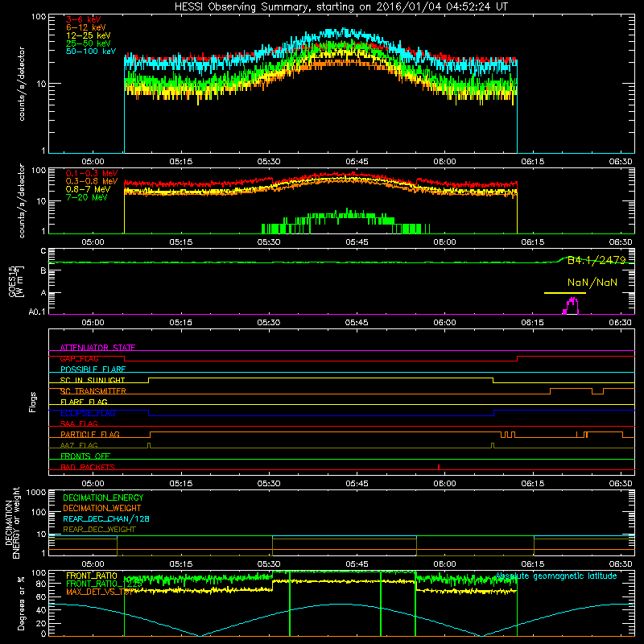The height and width of the screenshot is (644, 644).
Task: Click the SC_IN_SUNLIGHT flag label
Action: coord(93,380)
